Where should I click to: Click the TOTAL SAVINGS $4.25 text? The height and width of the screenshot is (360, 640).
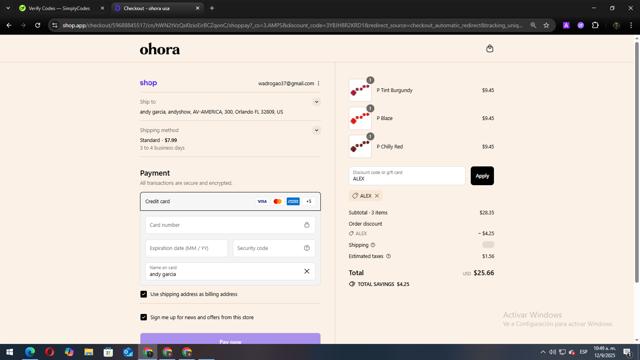(383, 284)
